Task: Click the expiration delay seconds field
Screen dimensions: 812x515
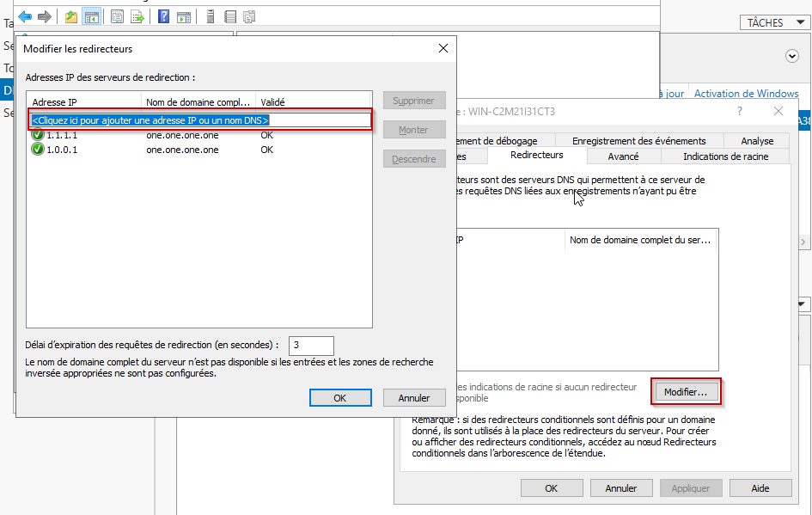Action: click(311, 345)
